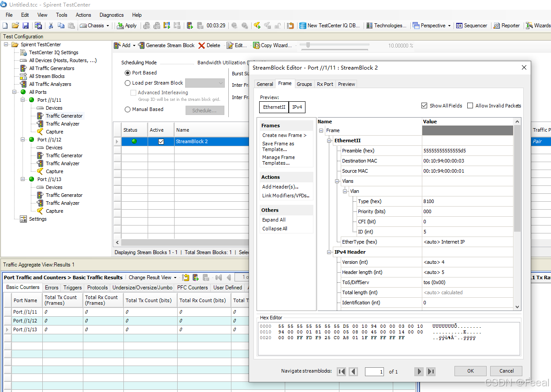Uncheck Show All Fields checkbox

424,106
